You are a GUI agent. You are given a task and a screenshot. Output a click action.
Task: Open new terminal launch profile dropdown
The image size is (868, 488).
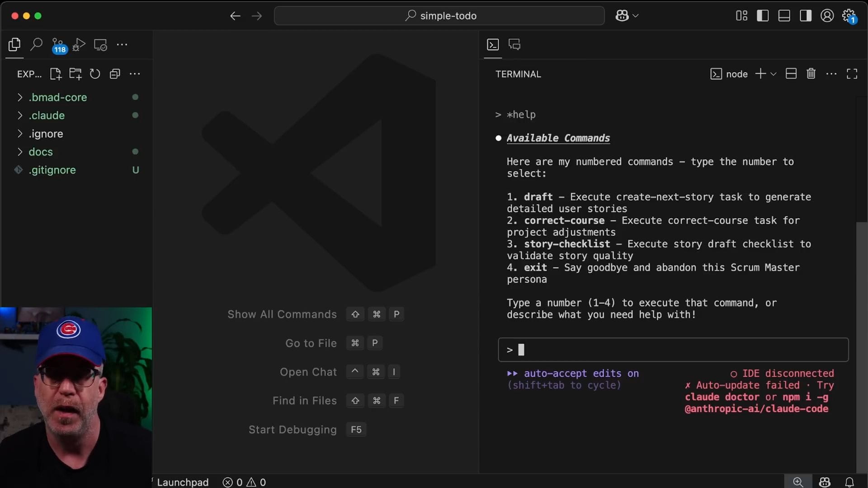click(774, 74)
